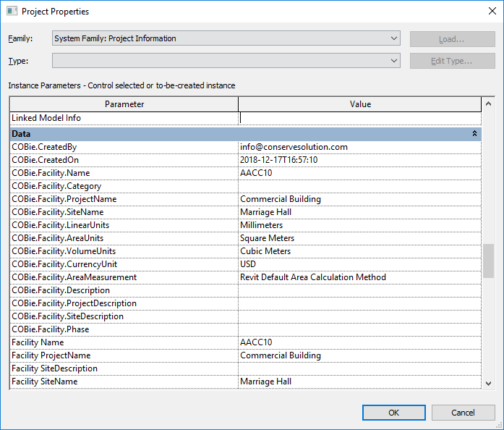The height and width of the screenshot is (430, 504).
Task: Edit the Linked Model Info value field
Action: pos(359,118)
